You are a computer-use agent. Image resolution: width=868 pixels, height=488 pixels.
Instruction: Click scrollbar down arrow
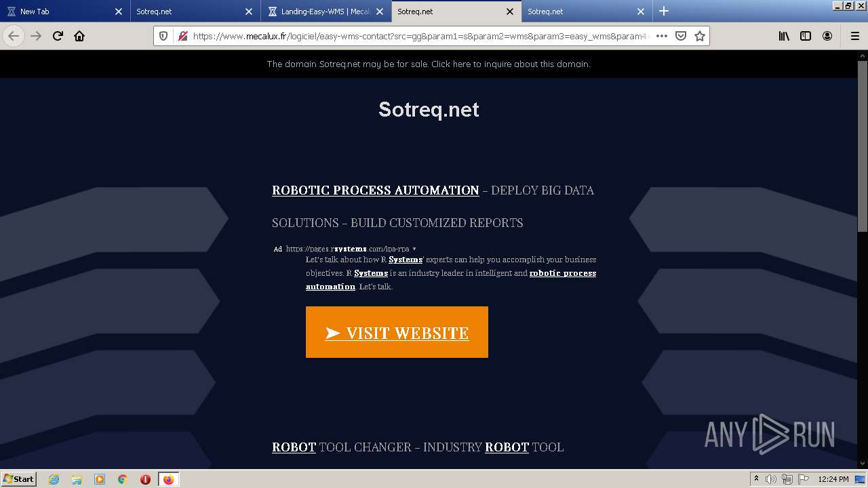point(863,464)
